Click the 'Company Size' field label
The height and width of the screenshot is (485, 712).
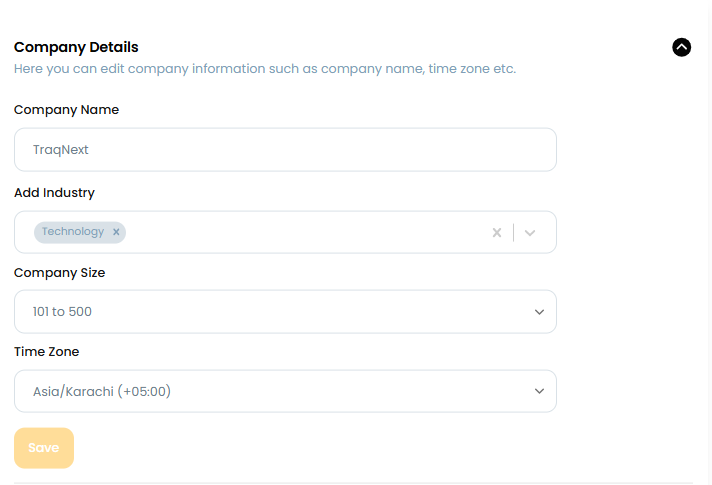click(59, 272)
